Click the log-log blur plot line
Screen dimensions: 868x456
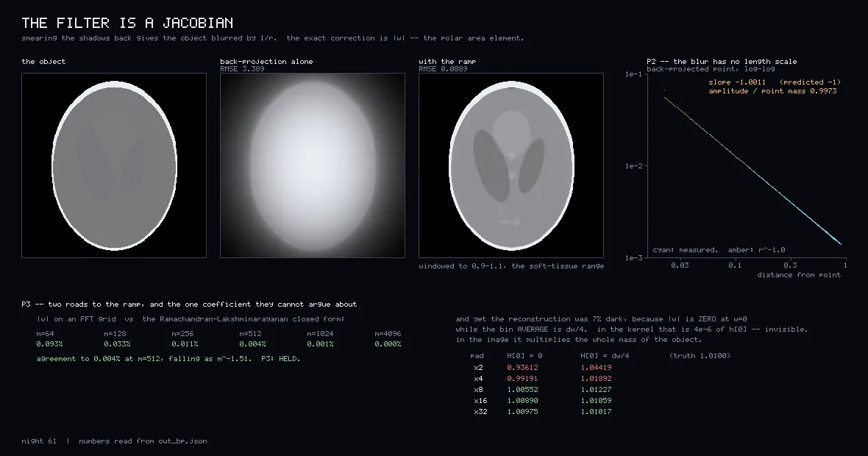tap(753, 171)
